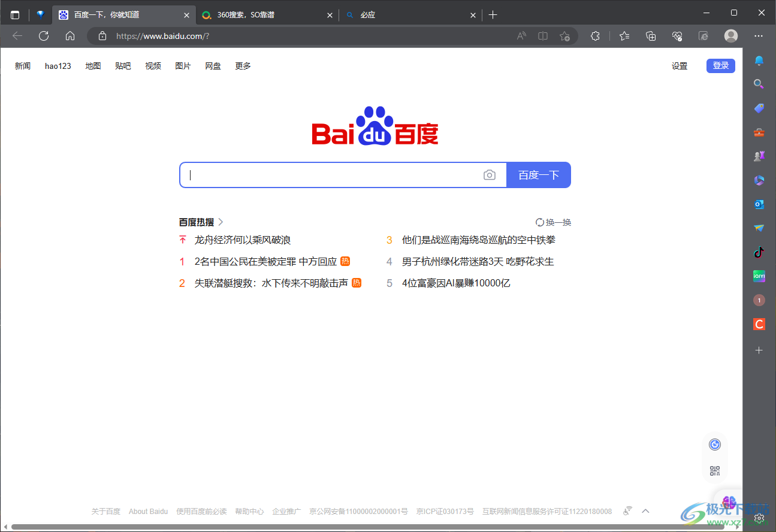Open the 更多 navigation menu

[x=243, y=66]
